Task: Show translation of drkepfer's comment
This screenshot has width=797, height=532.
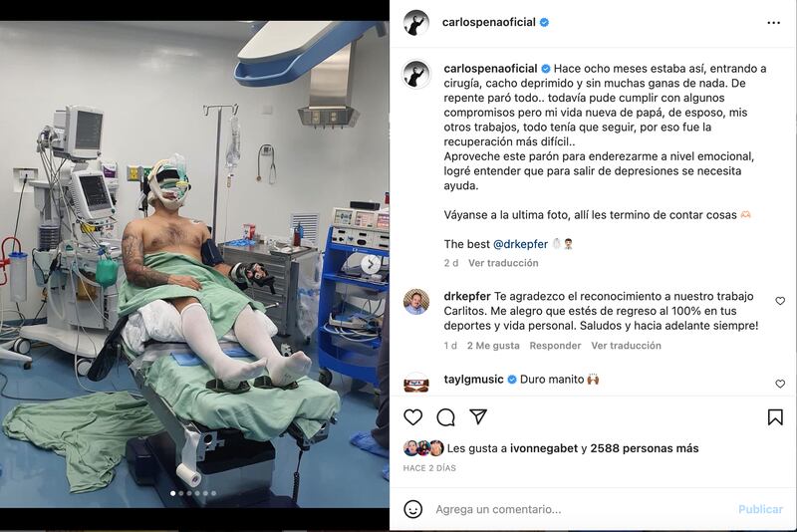Action: [626, 346]
